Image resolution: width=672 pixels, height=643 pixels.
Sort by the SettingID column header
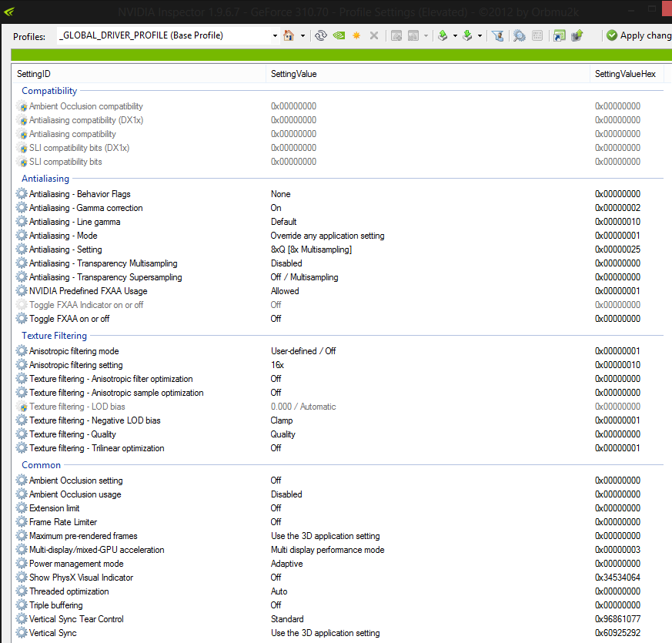click(x=139, y=74)
